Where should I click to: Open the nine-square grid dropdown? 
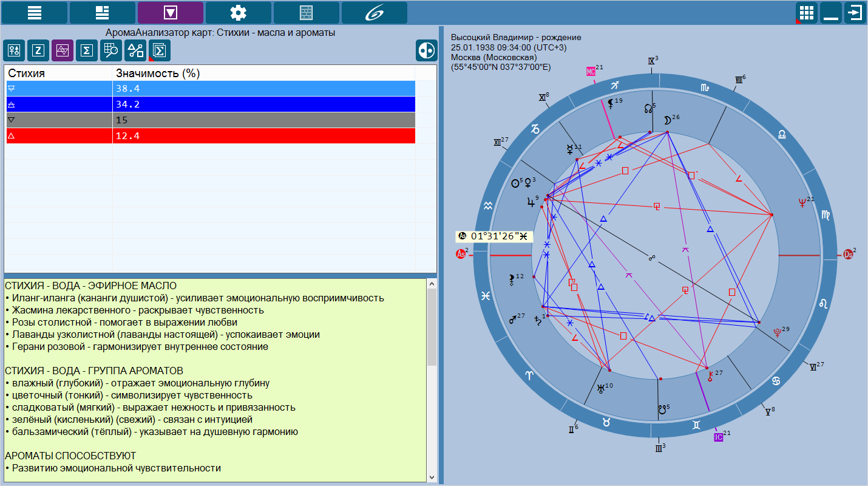tap(806, 12)
